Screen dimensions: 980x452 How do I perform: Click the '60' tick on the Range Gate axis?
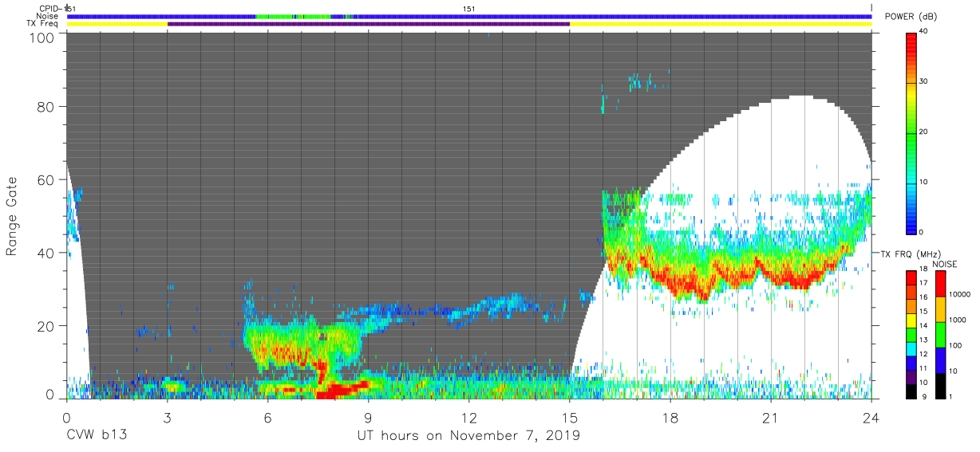pos(46,180)
